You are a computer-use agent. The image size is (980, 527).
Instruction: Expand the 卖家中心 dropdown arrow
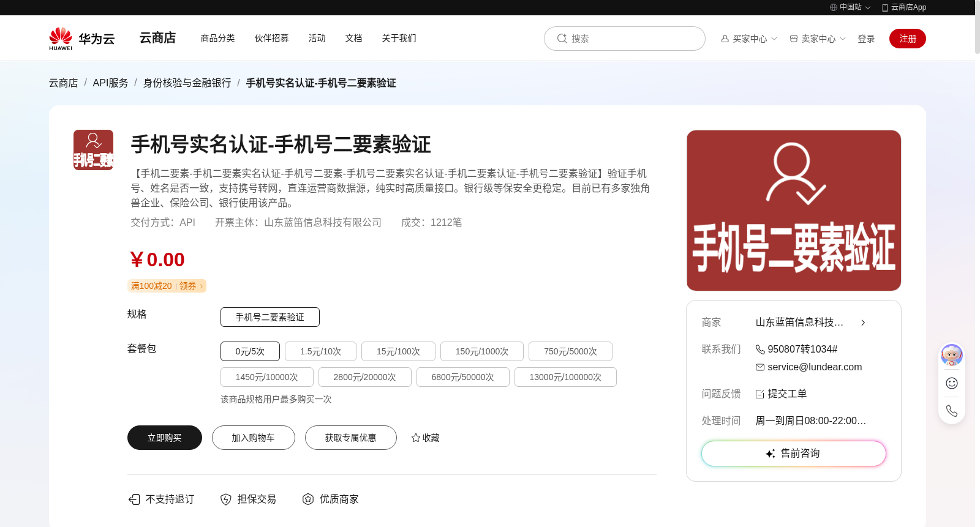pos(843,39)
